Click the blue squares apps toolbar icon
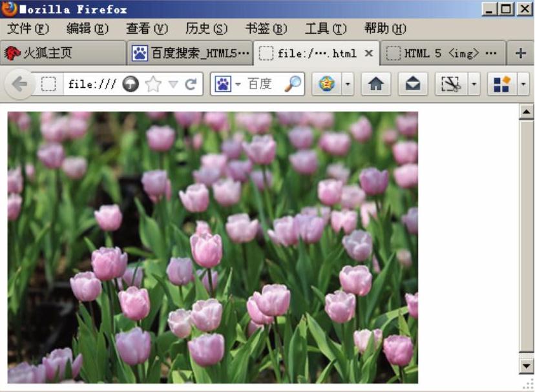This screenshot has height=392, width=535. (502, 84)
